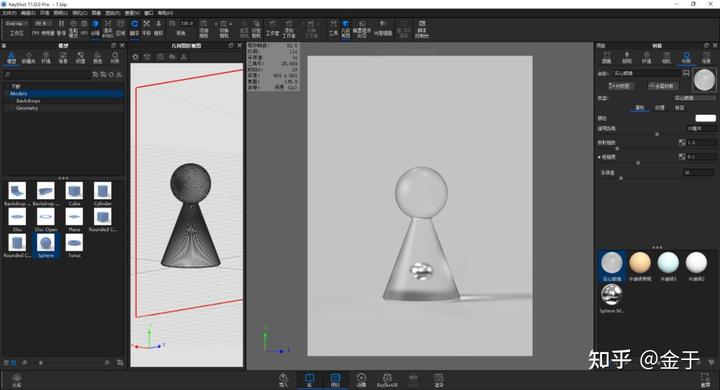Select the Sphere primitive in model library
Viewport: 720px width, 390px height.
point(45,245)
